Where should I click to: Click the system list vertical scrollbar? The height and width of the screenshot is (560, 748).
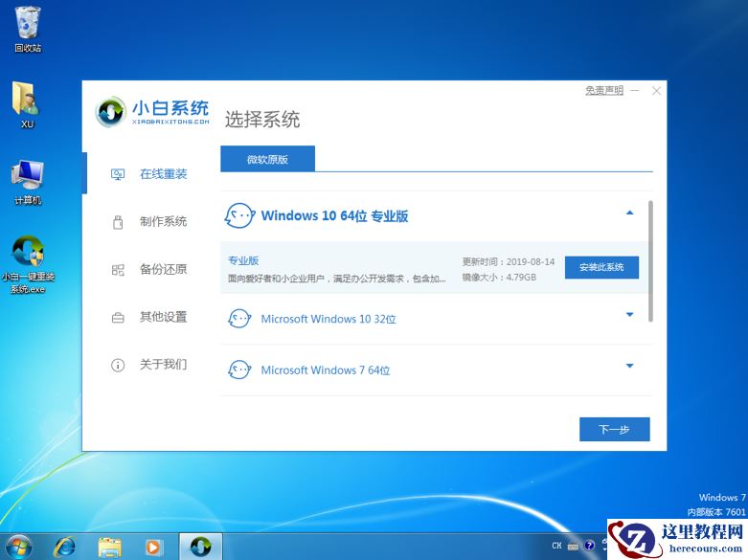coord(650,261)
